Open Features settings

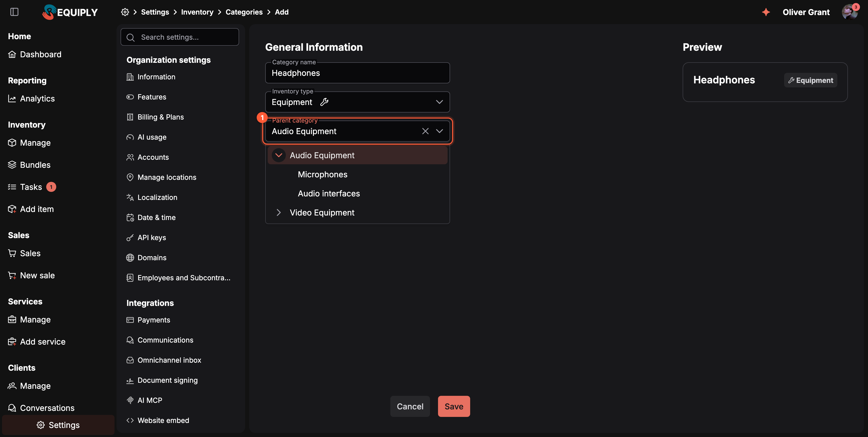(146, 97)
